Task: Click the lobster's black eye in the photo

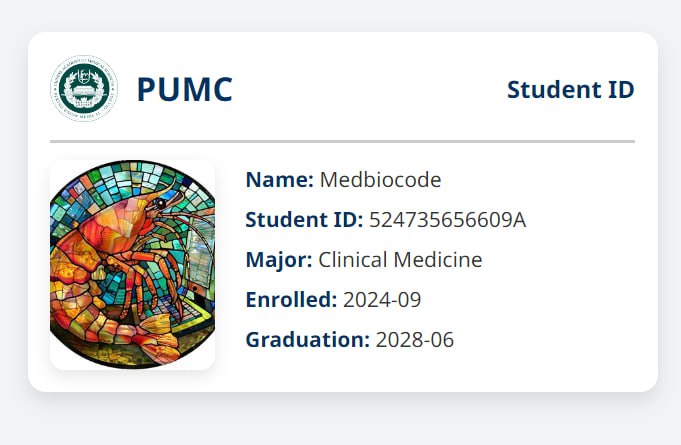Action: (x=161, y=204)
